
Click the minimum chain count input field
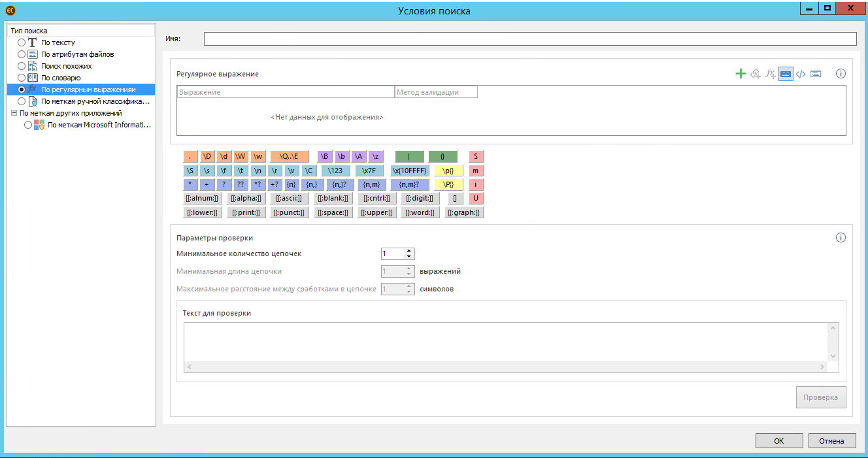pyautogui.click(x=393, y=254)
